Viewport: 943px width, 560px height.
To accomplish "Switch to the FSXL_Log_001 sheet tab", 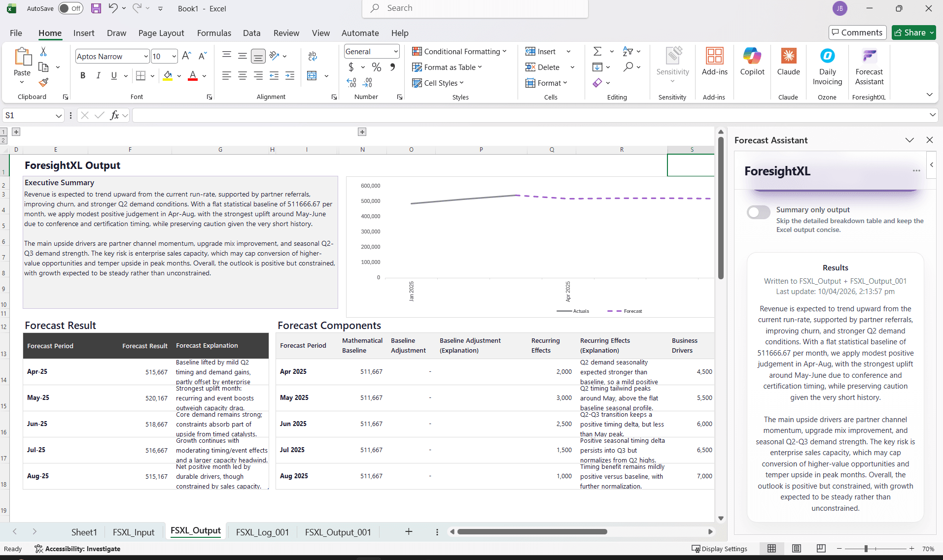I will (262, 532).
